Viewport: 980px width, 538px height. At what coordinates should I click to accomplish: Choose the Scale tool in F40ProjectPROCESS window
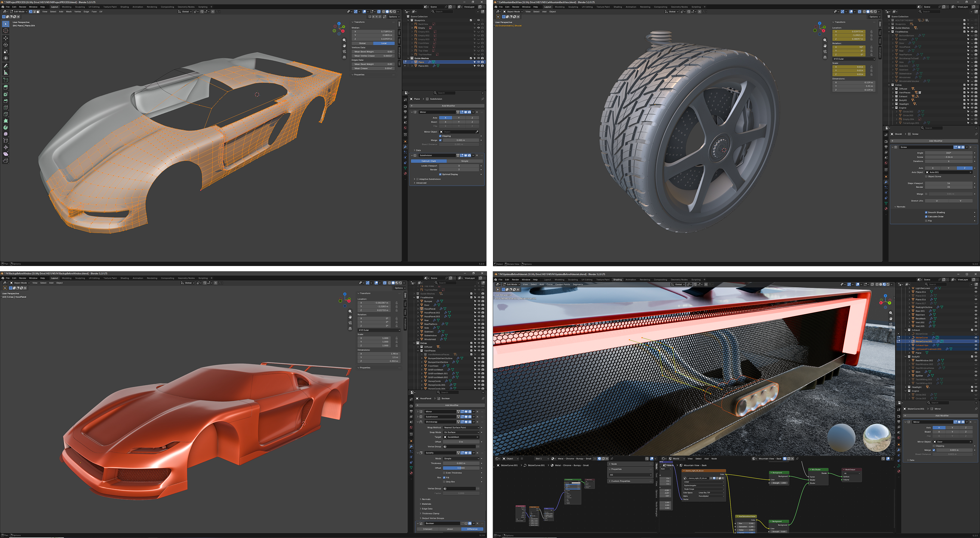(x=6, y=51)
